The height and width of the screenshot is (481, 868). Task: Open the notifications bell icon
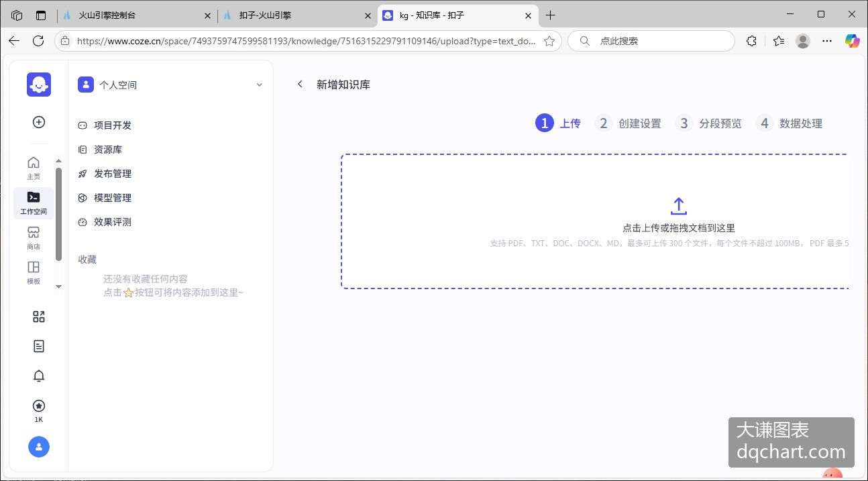(x=39, y=376)
